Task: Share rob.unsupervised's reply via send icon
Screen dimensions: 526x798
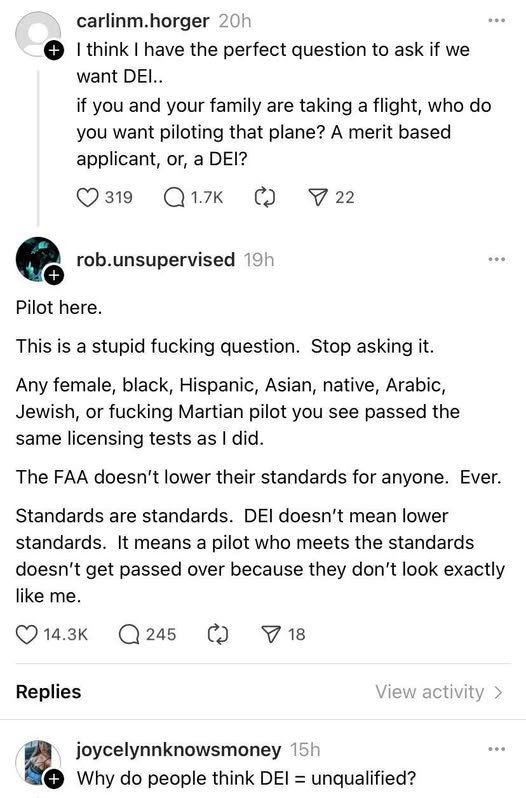Action: 271,635
